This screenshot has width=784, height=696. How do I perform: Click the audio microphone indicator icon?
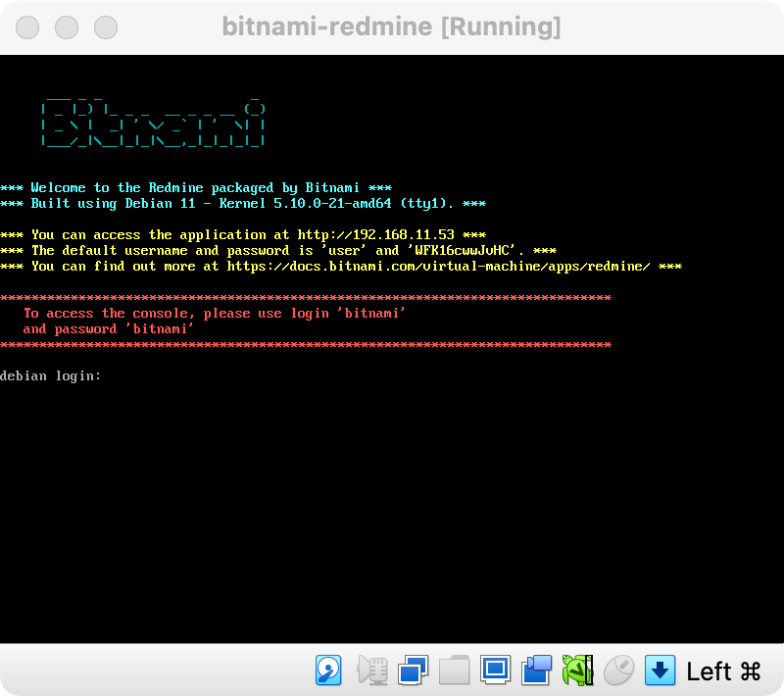[372, 670]
